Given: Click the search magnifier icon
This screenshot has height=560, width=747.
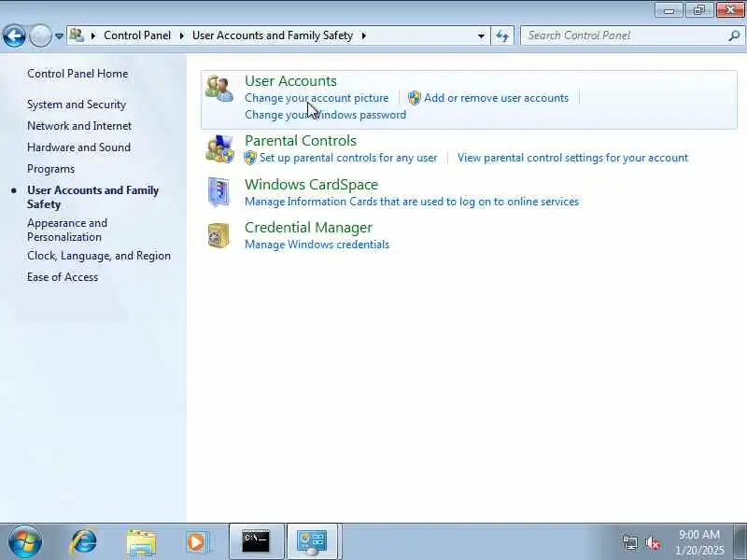Looking at the screenshot, I should (734, 35).
